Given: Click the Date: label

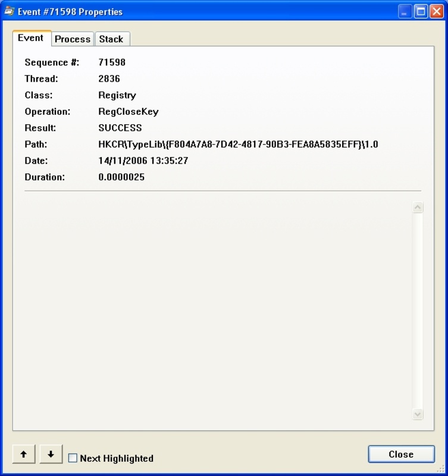Looking at the screenshot, I should tap(36, 161).
